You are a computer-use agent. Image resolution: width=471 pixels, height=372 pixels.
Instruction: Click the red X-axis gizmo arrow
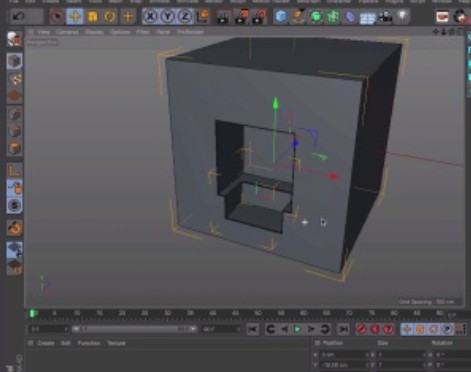tap(334, 176)
